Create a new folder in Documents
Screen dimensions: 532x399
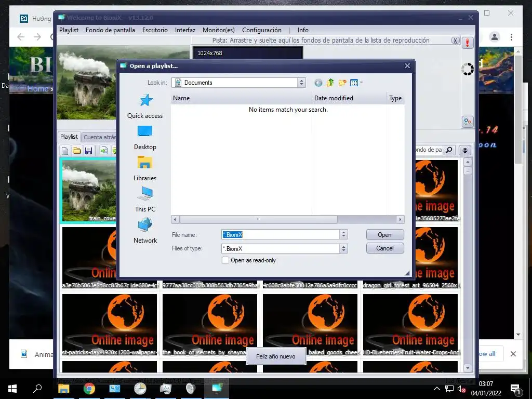pos(342,83)
